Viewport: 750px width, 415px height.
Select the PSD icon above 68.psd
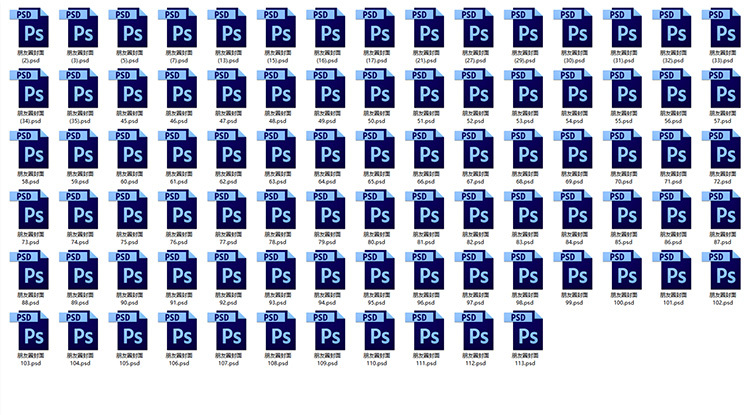tap(524, 149)
